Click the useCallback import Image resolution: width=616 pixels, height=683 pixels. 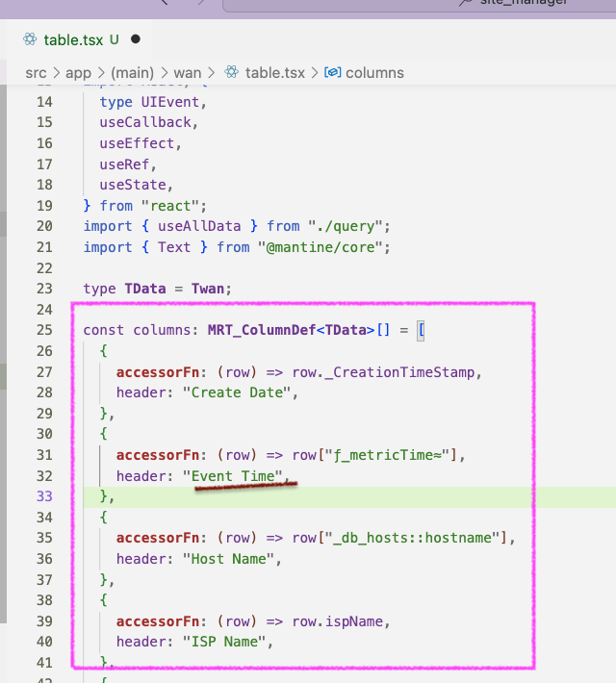point(145,122)
